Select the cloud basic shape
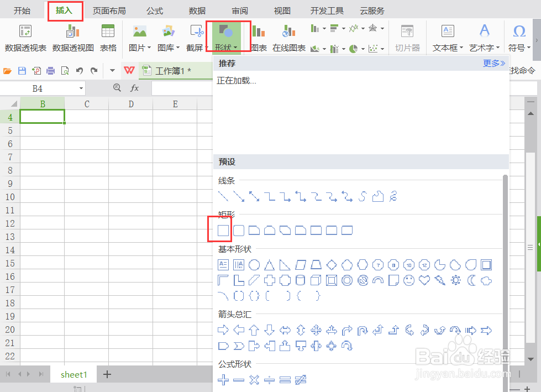This screenshot has height=392, width=541. [486, 280]
